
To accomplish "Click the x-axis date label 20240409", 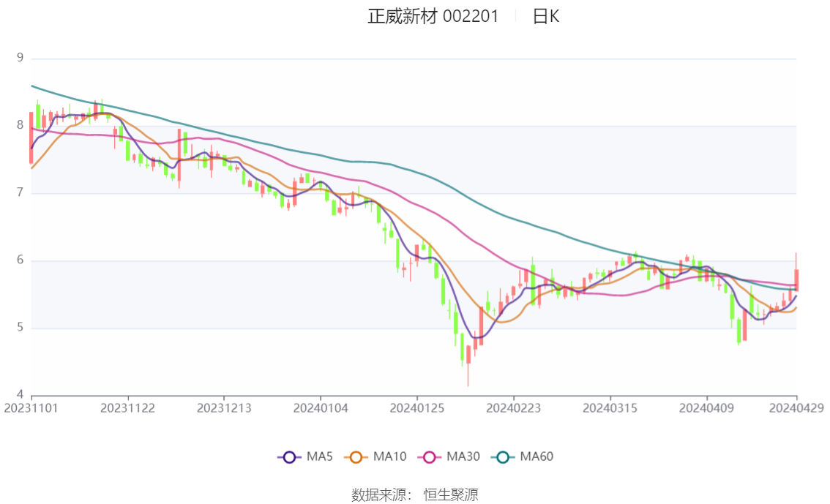I will [x=706, y=408].
